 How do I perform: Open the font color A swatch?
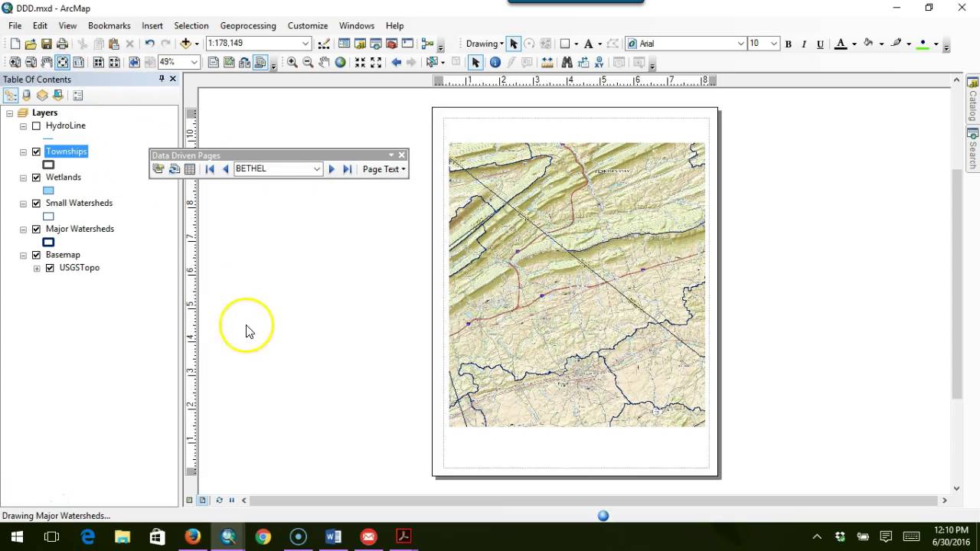[x=841, y=44]
